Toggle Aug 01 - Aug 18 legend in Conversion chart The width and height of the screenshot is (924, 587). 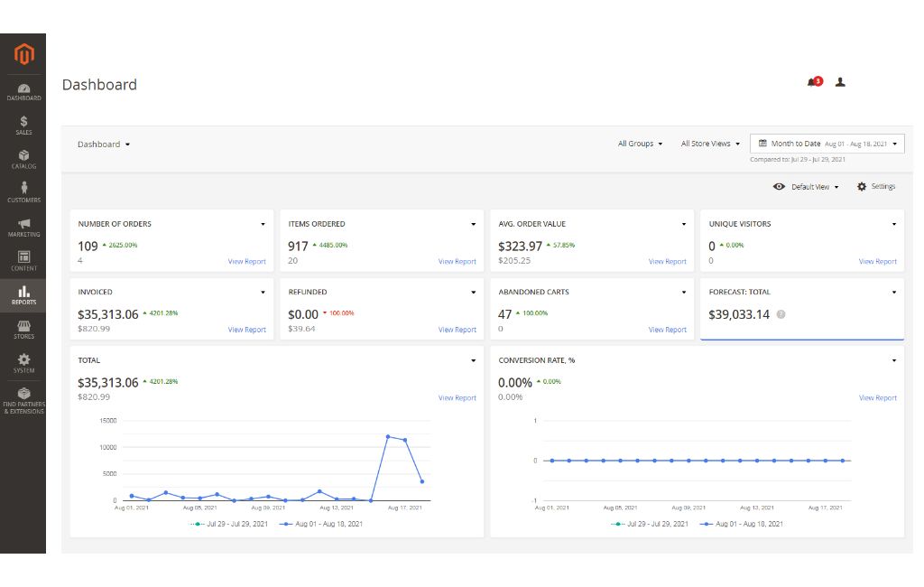pyautogui.click(x=742, y=524)
